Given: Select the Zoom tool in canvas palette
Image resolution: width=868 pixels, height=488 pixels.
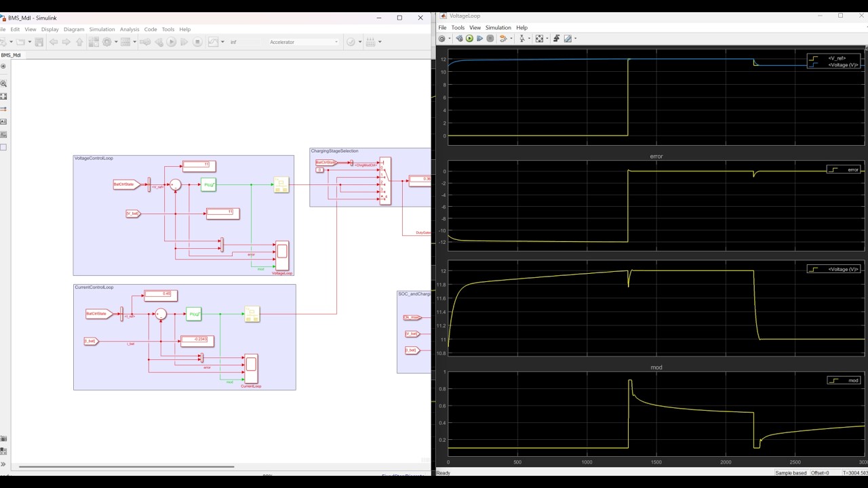Looking at the screenshot, I should point(3,83).
